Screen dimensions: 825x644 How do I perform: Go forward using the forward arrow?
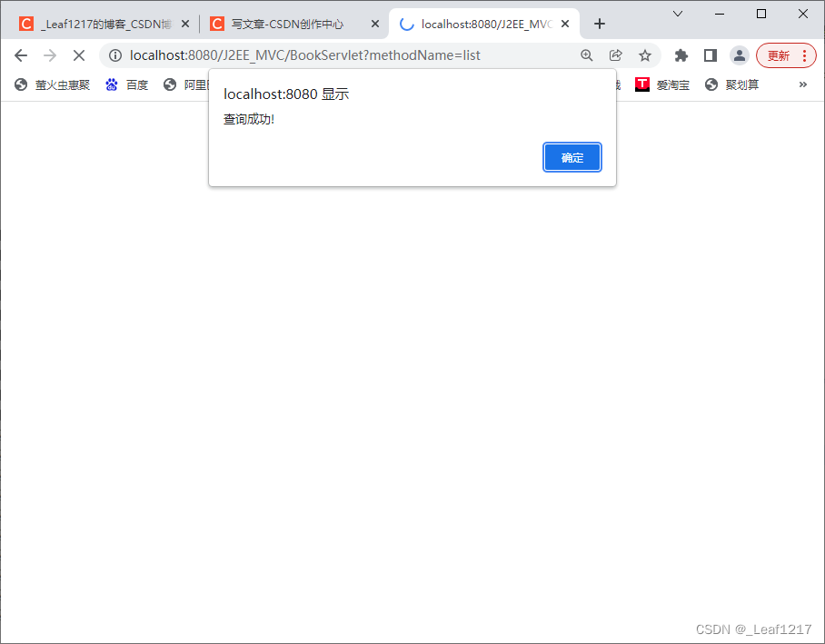49,55
